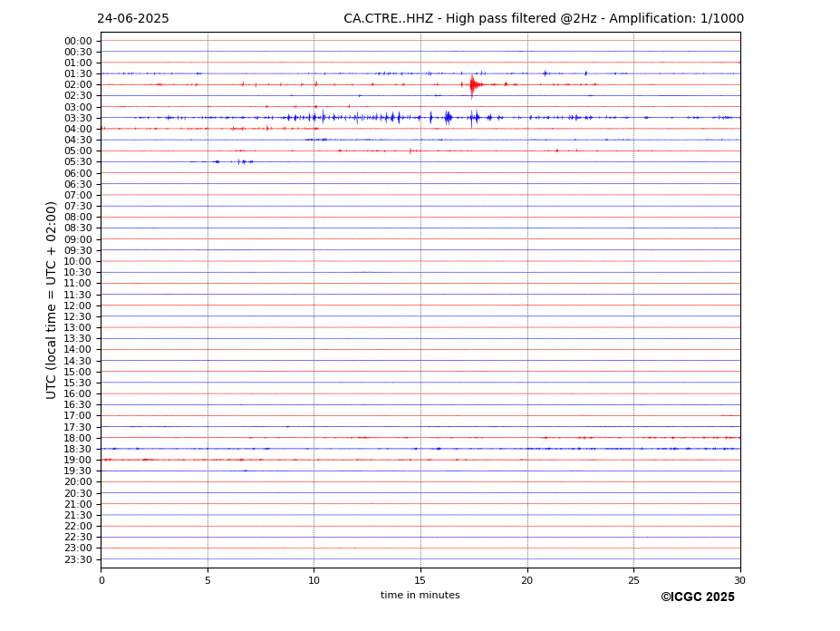Click the 16:00 time row label
This screenshot has height=631, width=840.
pos(78,394)
